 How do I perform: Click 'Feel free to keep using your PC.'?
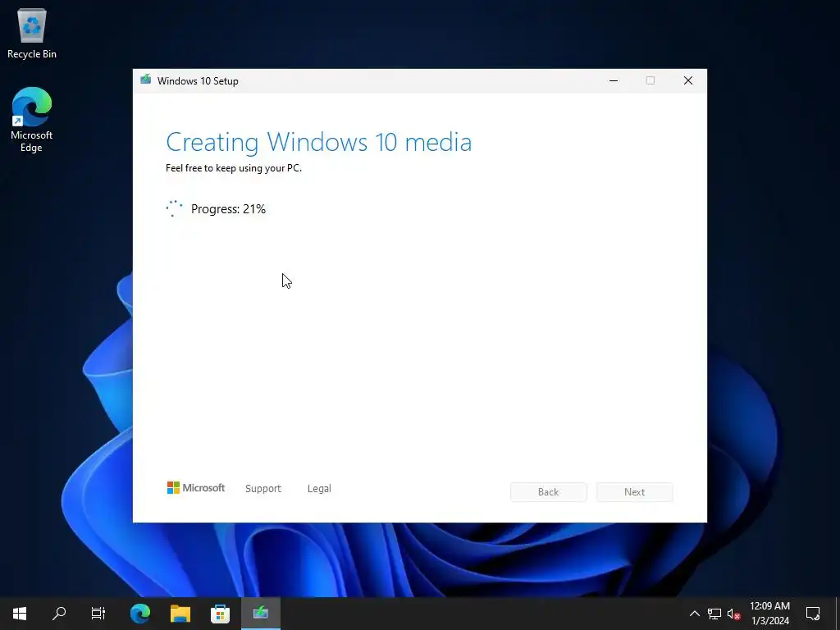(x=234, y=167)
